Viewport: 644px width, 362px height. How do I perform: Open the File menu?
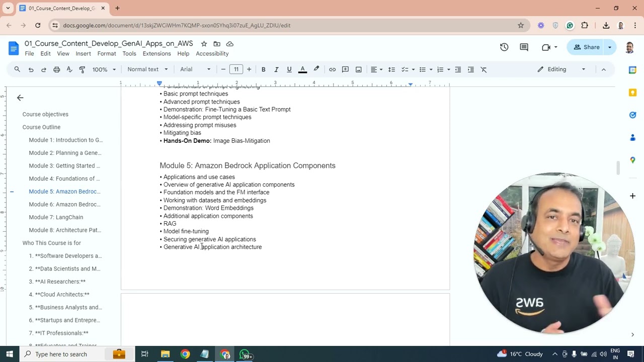29,54
